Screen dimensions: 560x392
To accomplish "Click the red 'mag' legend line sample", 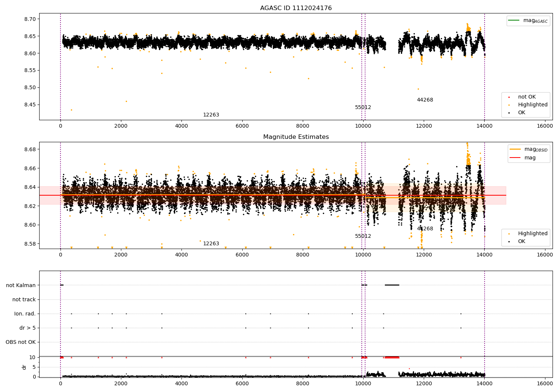I will [x=515, y=158].
